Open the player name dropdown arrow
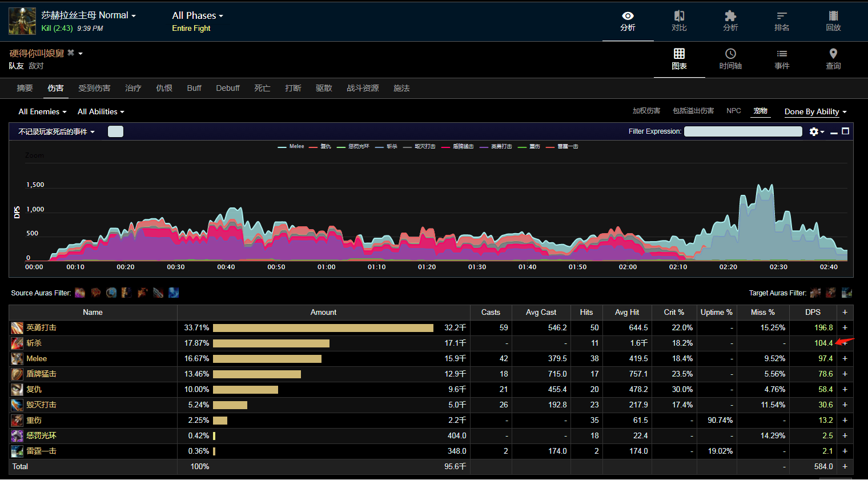Image resolution: width=868 pixels, height=480 pixels. pos(81,54)
